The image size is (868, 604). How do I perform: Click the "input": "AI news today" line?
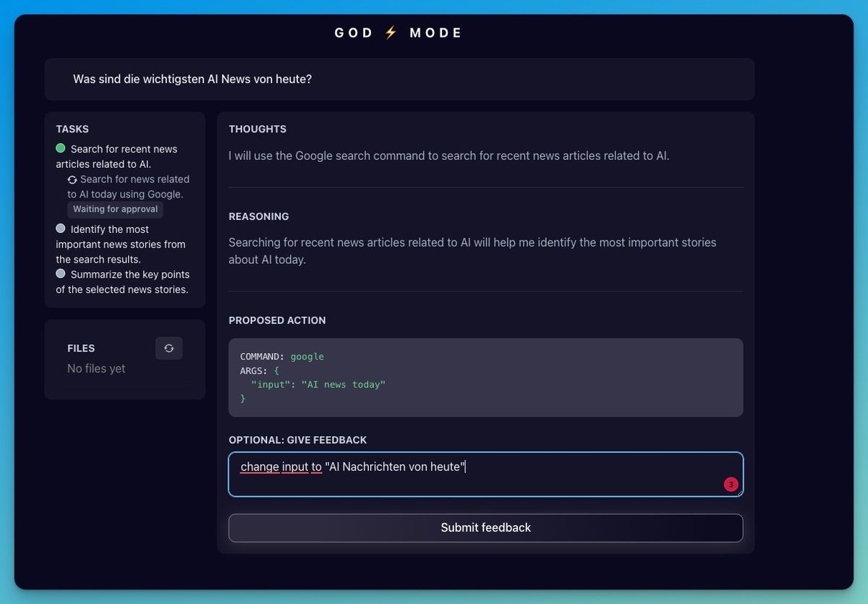point(318,384)
